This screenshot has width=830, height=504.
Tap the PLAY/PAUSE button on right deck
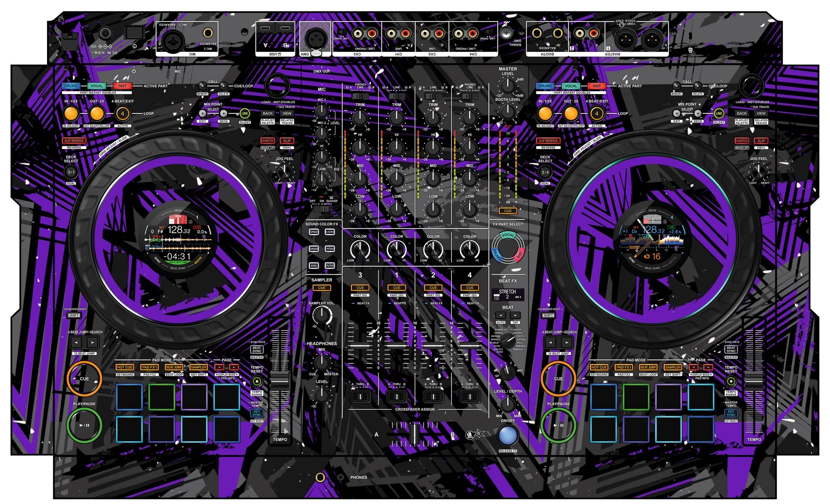point(558,425)
